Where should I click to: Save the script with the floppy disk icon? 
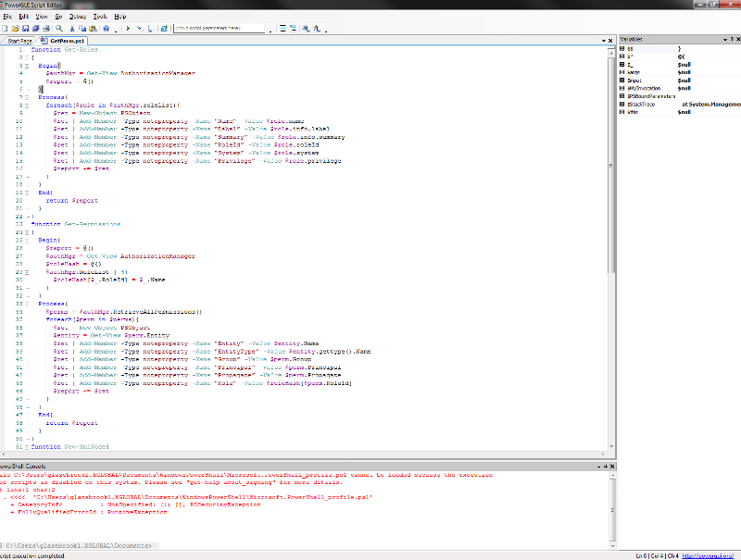tap(27, 29)
